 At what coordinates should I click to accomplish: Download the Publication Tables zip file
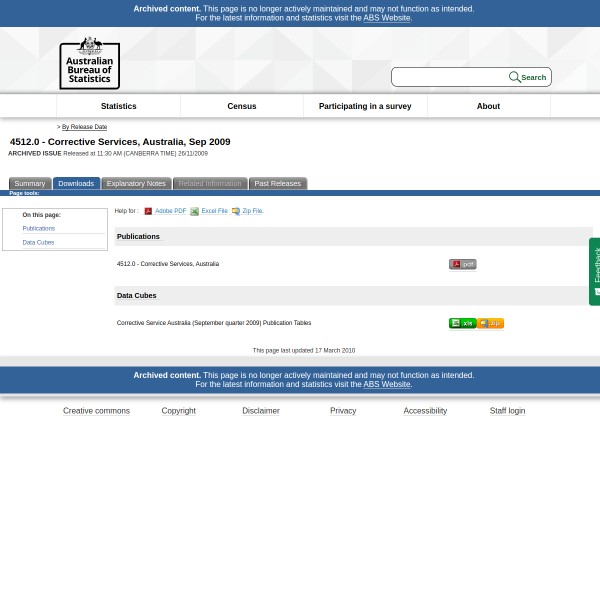tap(491, 323)
